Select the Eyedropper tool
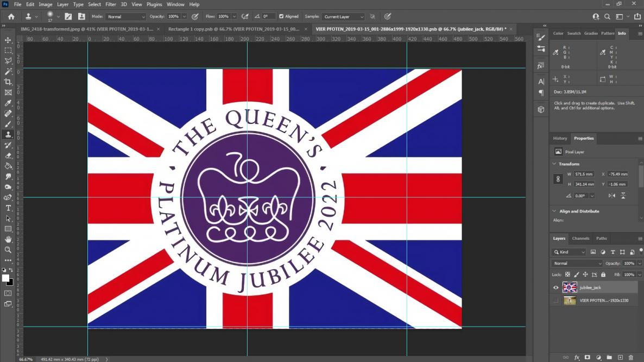This screenshot has height=362, width=644. (8, 103)
